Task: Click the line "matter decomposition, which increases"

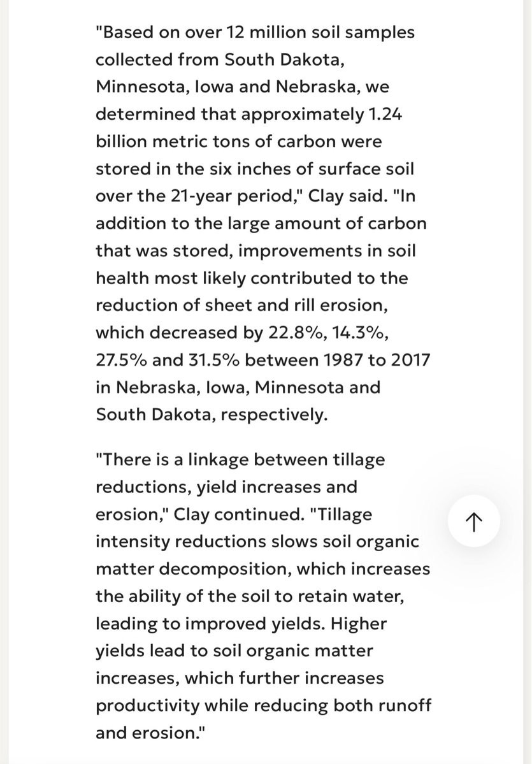Action: pyautogui.click(x=263, y=568)
